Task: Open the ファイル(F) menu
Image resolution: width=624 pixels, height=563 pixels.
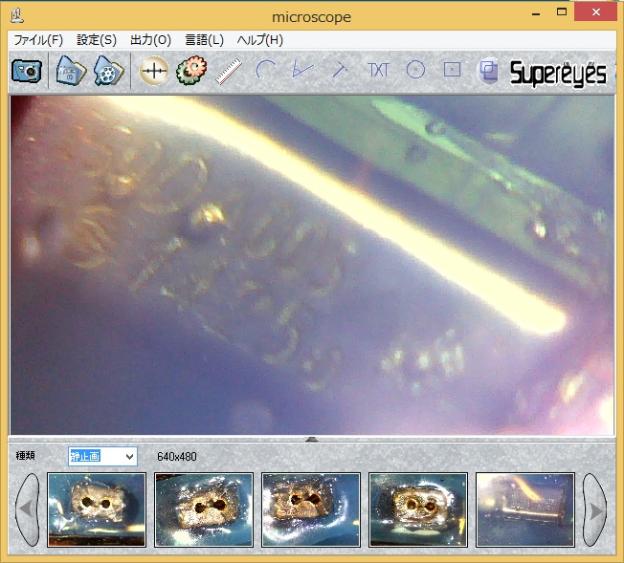Action: pos(38,40)
